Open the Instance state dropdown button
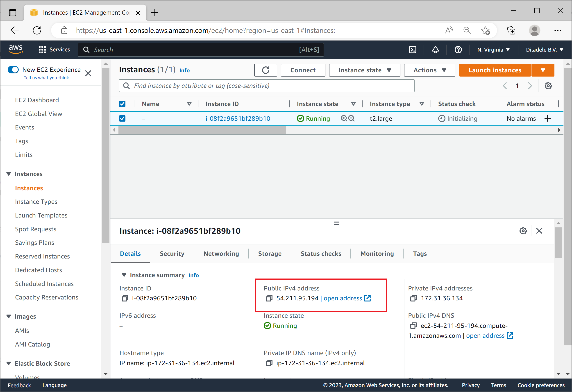 click(365, 70)
